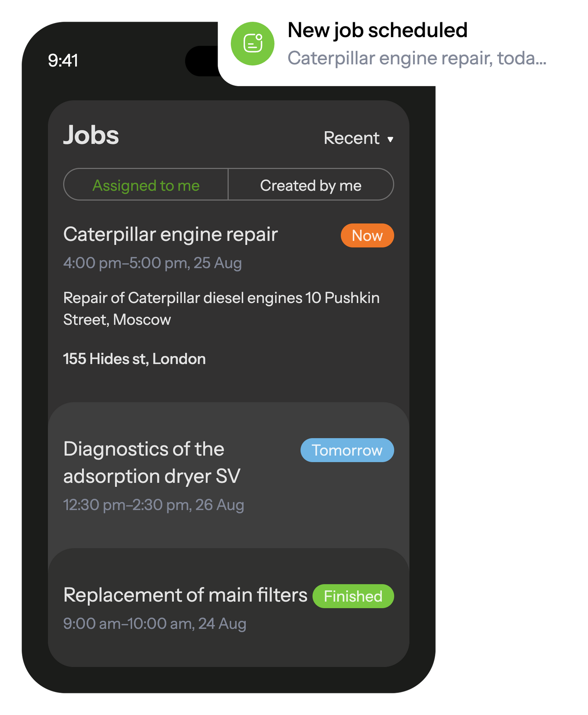
Task: Tap the 9:41 status bar clock
Action: [x=63, y=61]
